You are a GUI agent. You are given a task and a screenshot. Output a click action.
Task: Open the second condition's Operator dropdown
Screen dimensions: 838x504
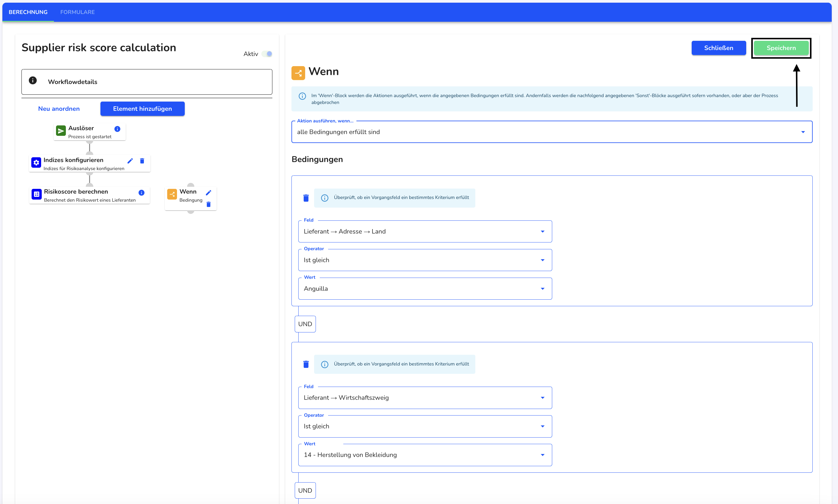(425, 427)
